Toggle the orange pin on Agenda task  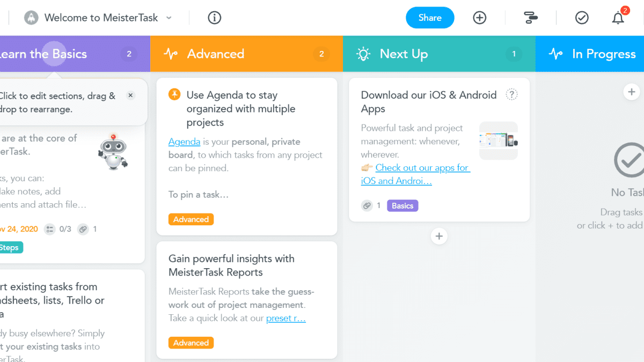pyautogui.click(x=174, y=95)
